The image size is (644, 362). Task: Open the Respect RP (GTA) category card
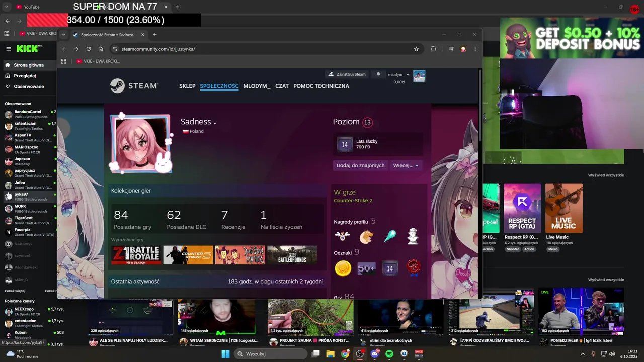[x=522, y=208]
